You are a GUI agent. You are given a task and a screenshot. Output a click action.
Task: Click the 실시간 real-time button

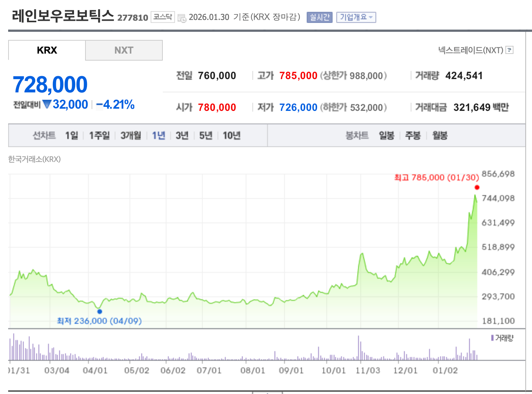[320, 17]
